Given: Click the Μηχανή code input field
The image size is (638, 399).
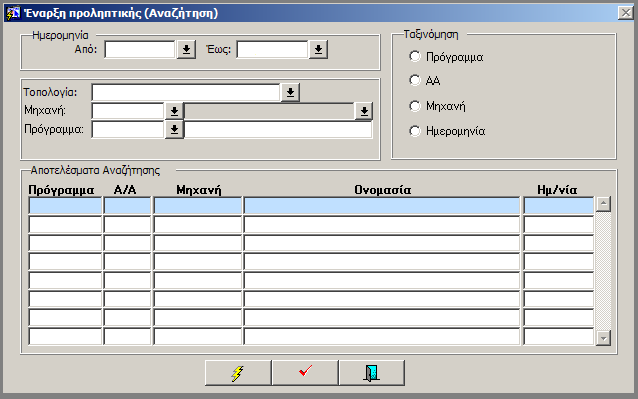Looking at the screenshot, I should click(x=128, y=111).
